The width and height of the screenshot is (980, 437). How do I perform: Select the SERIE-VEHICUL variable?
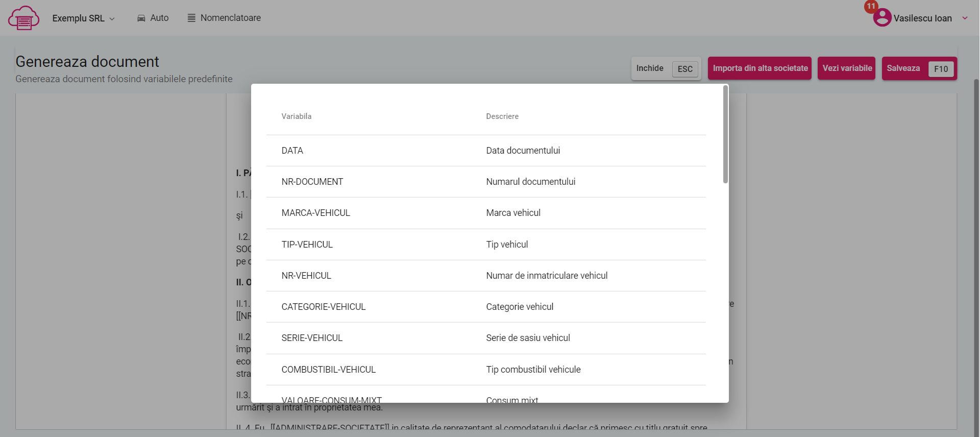click(312, 338)
